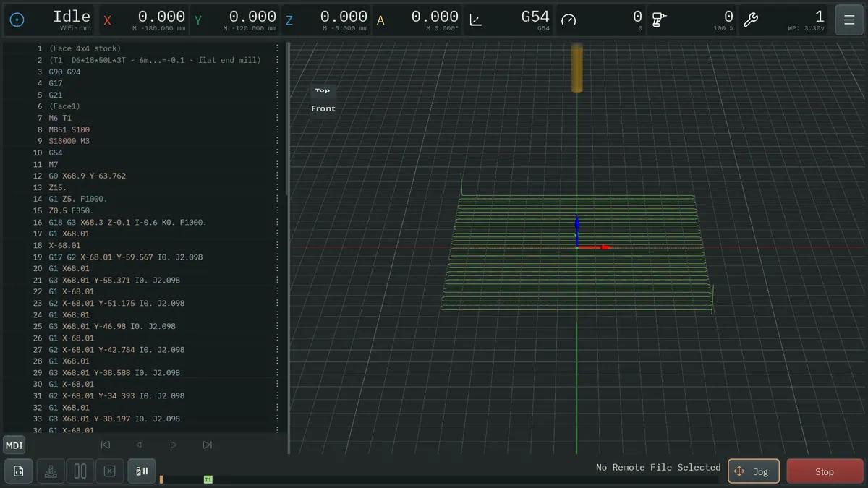The image size is (868, 488).
Task: Open the hamburger menu button
Action: coord(849,20)
